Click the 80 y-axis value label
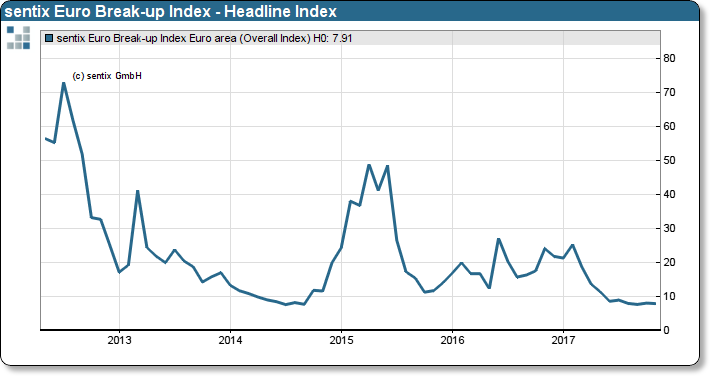This screenshot has width=710, height=376. coord(669,58)
